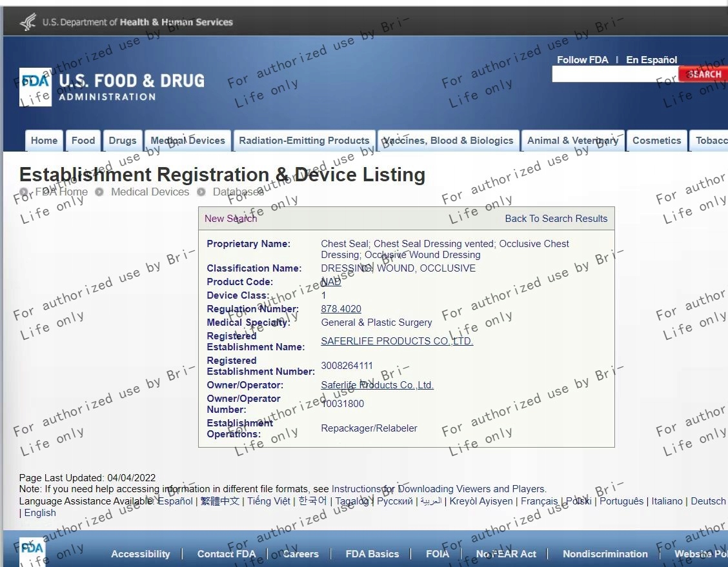
Task: Open the Careers footer link
Action: [x=301, y=554]
